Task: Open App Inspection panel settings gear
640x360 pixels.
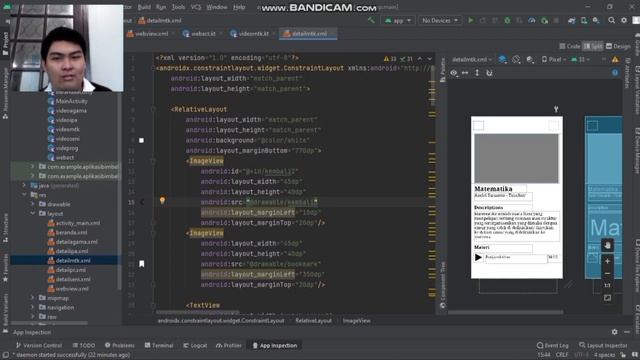Action: click(x=614, y=332)
